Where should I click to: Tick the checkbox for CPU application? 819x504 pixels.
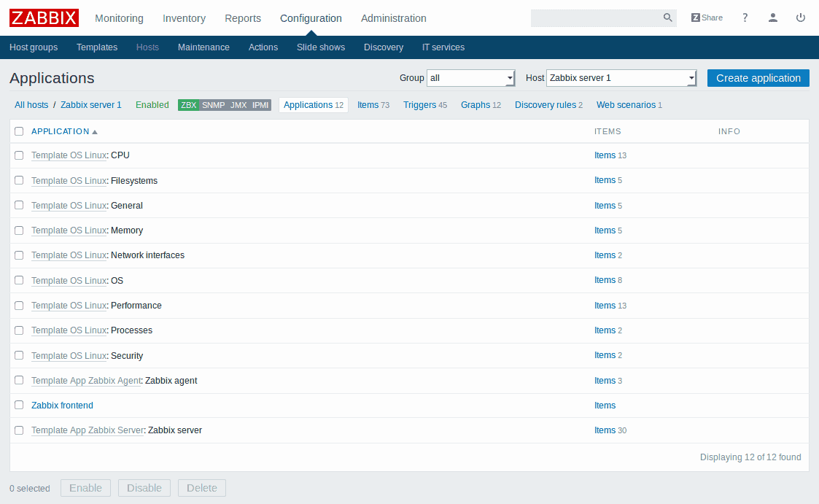[19, 155]
